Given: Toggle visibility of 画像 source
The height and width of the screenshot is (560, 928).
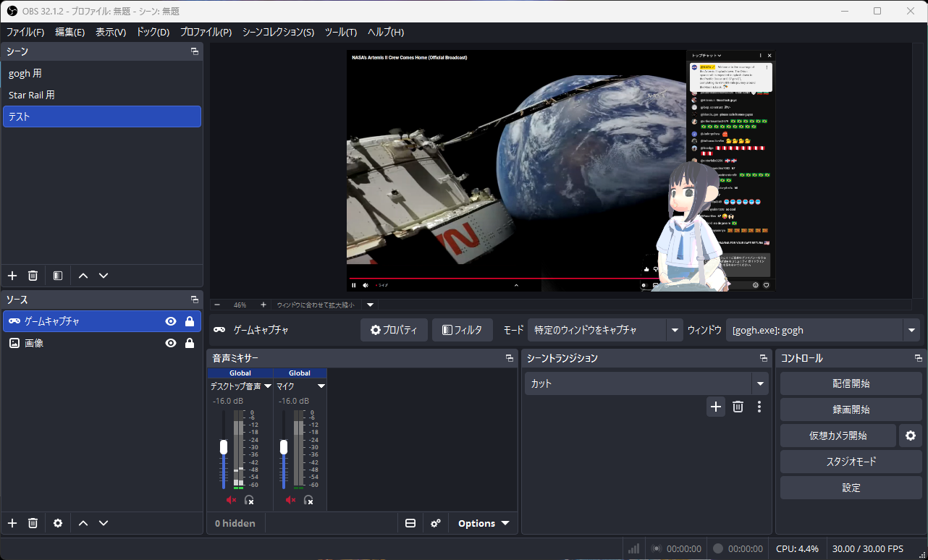Looking at the screenshot, I should click(171, 343).
